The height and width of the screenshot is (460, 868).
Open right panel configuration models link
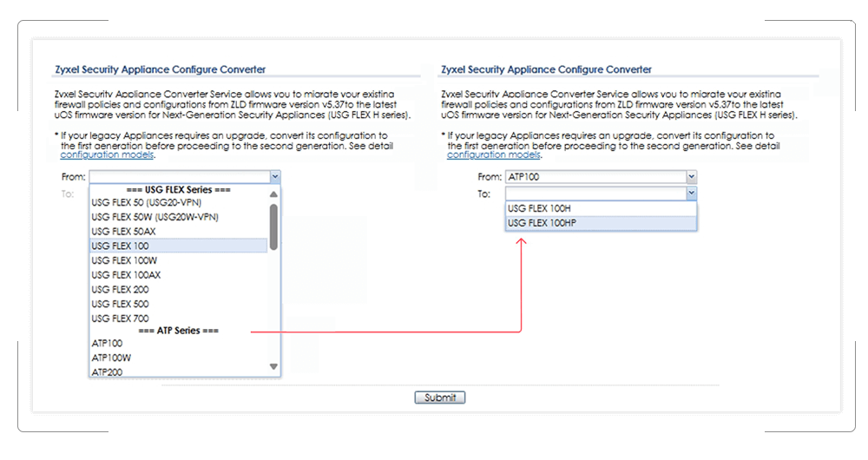tap(494, 155)
